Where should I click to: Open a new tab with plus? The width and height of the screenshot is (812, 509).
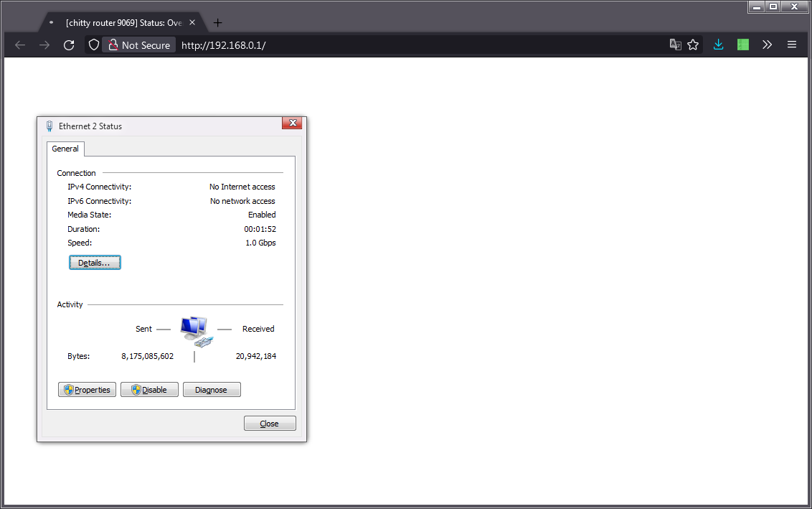(217, 23)
